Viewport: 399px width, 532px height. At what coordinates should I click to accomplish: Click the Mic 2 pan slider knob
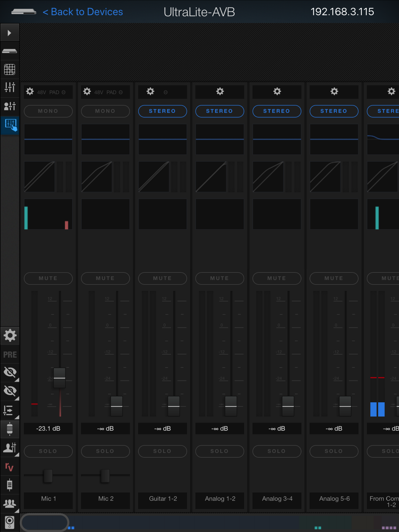click(x=105, y=476)
